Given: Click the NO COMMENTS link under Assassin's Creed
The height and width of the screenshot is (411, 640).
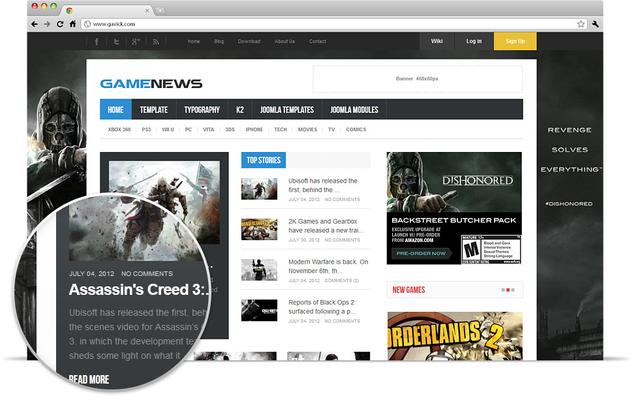Looking at the screenshot, I should [147, 273].
